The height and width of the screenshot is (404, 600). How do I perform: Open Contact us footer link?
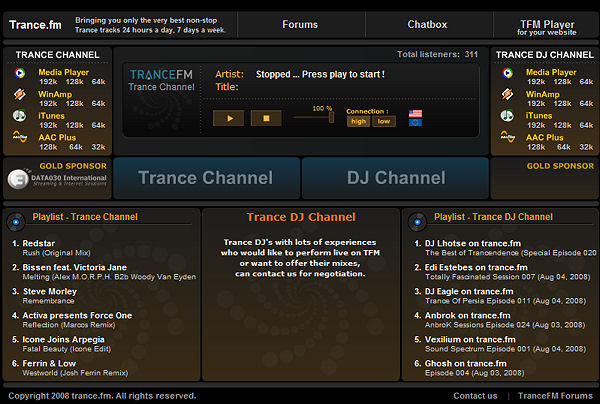point(475,396)
